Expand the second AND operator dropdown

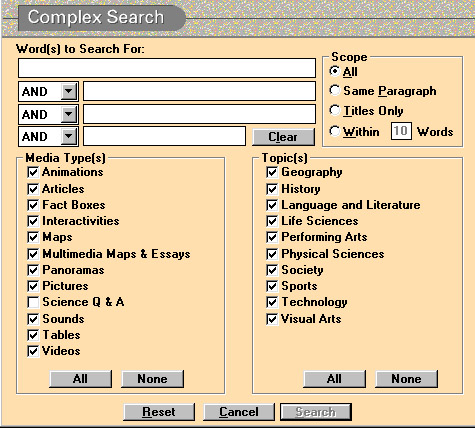tap(69, 114)
